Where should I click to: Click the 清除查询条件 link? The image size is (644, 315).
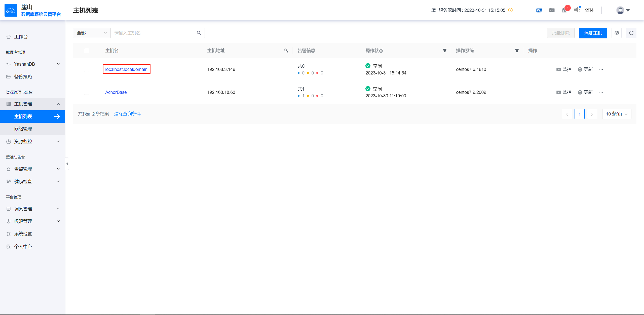coord(127,114)
